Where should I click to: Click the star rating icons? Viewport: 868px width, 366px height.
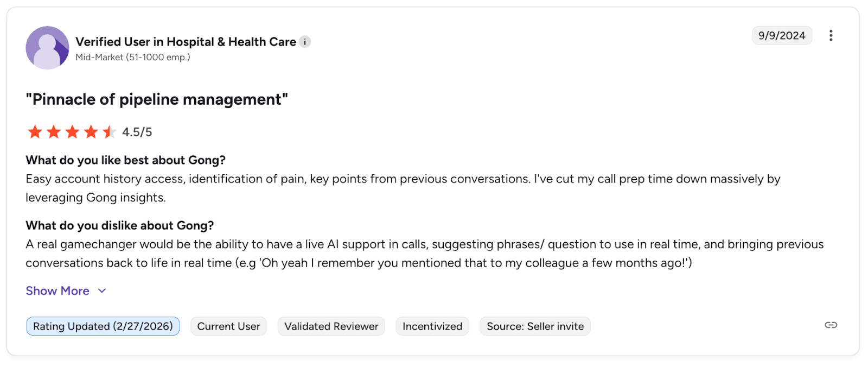[72, 132]
